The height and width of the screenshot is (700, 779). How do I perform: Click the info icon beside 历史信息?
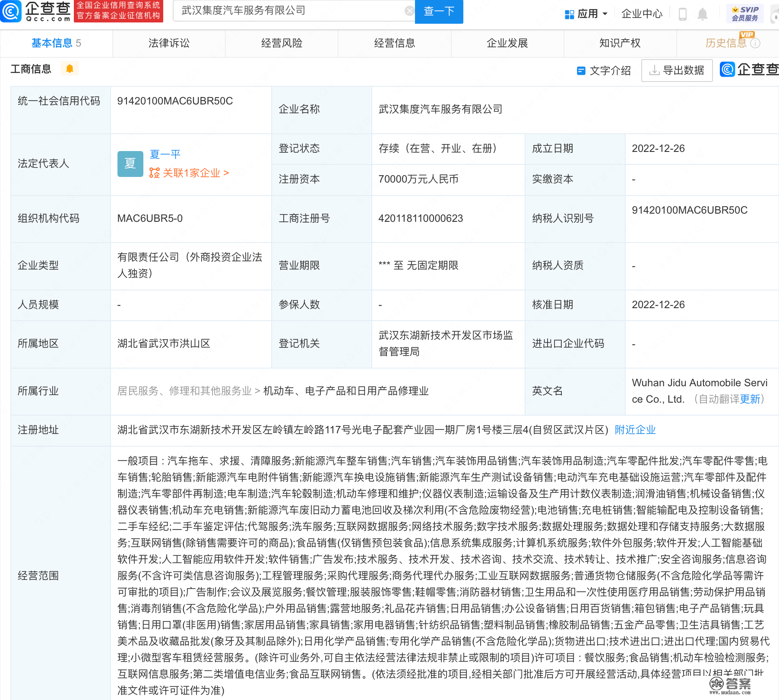click(x=755, y=43)
